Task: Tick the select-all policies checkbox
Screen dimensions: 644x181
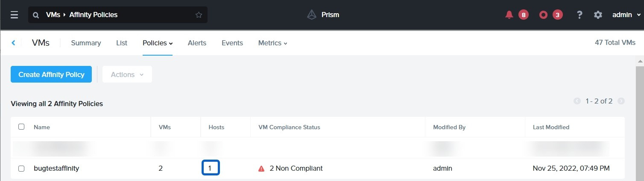Action: click(x=21, y=127)
